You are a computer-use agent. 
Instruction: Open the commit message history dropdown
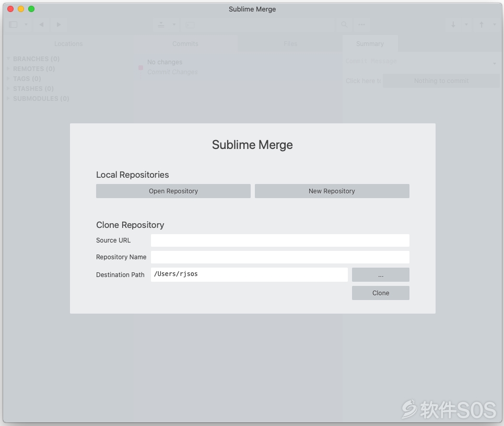[x=495, y=63]
